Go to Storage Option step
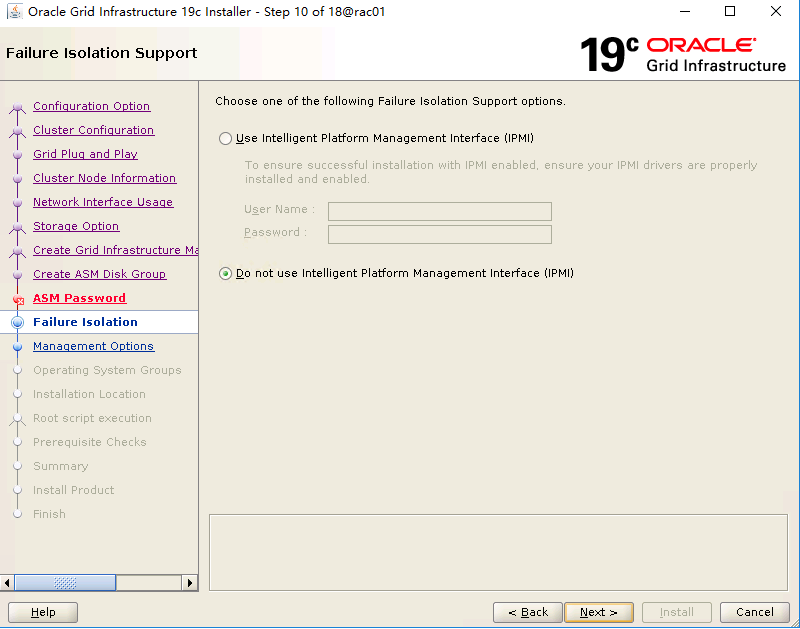This screenshot has width=800, height=629. tap(76, 226)
